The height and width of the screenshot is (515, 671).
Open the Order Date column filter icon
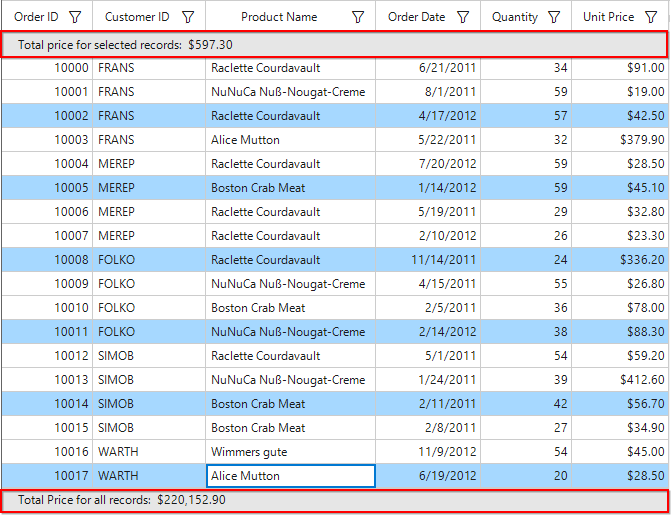(463, 17)
